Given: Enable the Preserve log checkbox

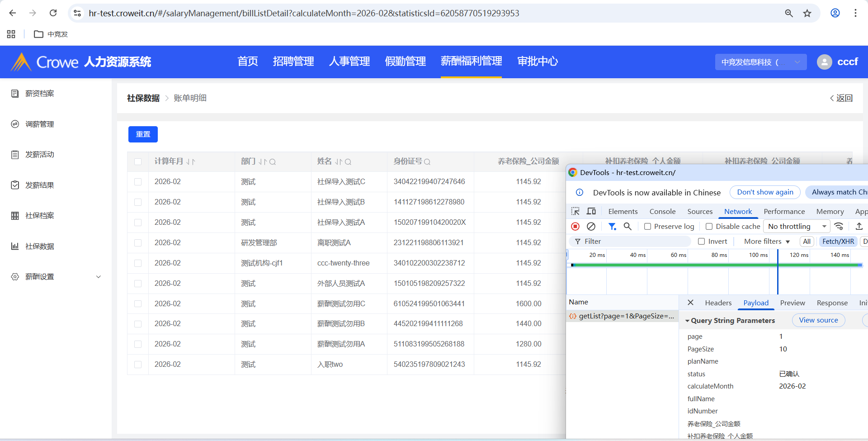Looking at the screenshot, I should click(x=648, y=226).
